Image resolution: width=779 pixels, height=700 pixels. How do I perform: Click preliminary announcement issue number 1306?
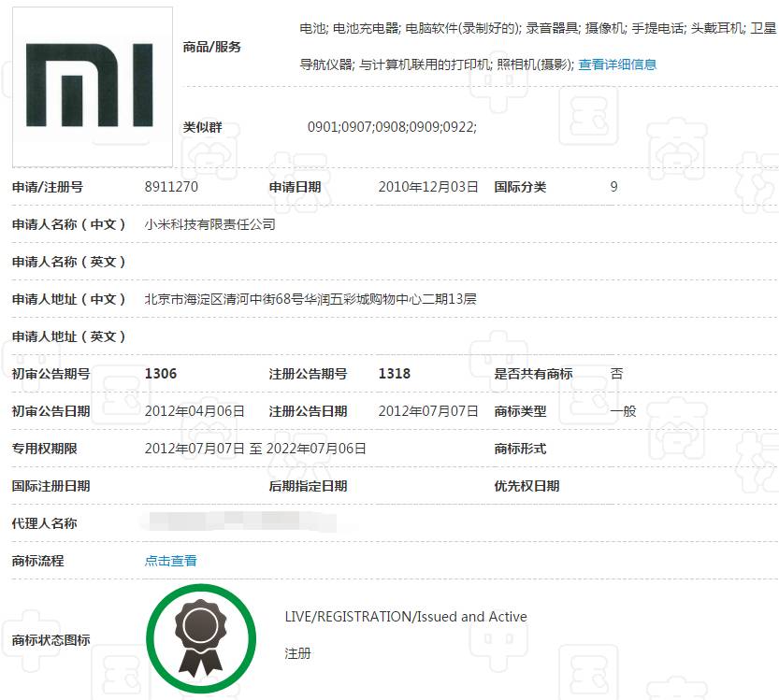161,374
